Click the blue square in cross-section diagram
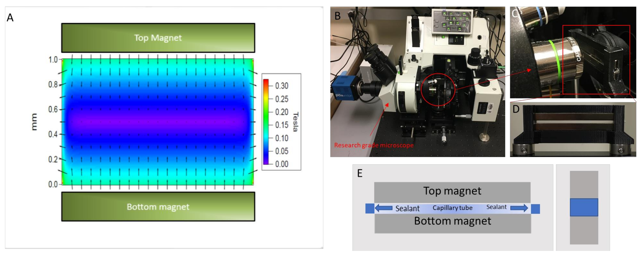The height and width of the screenshot is (258, 644). (x=584, y=207)
